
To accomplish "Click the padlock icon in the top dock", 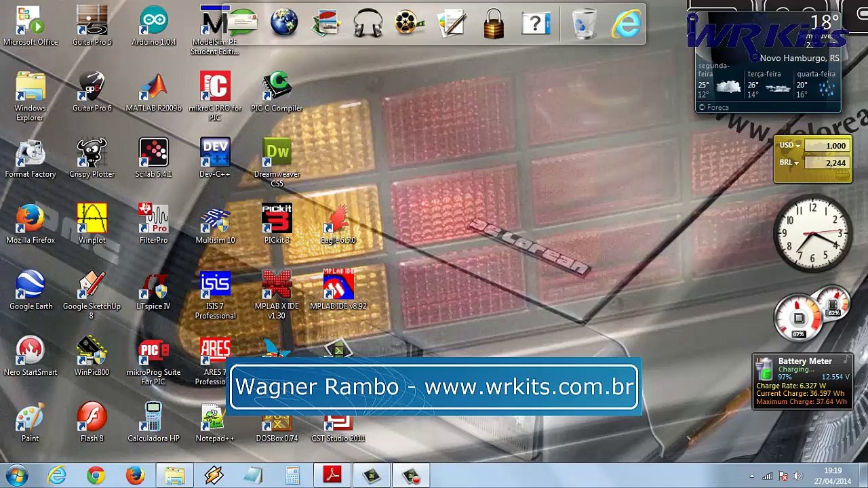I will click(x=494, y=23).
